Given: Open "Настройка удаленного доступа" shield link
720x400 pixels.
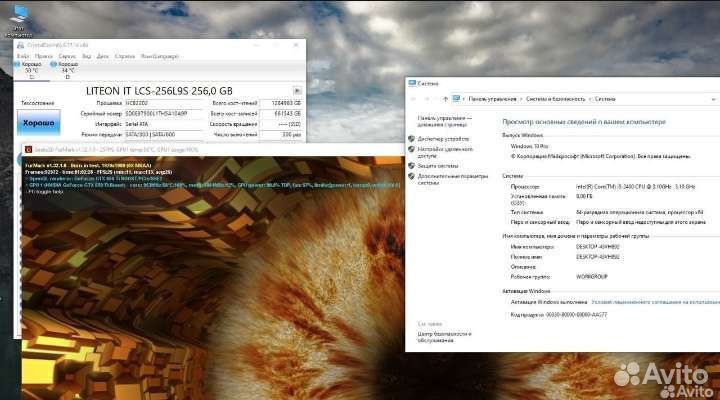Looking at the screenshot, I should click(445, 150).
